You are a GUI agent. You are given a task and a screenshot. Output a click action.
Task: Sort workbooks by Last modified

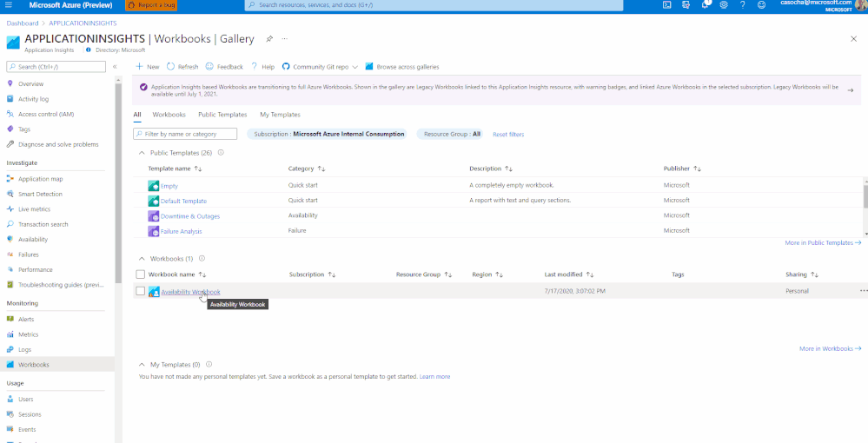(568, 274)
